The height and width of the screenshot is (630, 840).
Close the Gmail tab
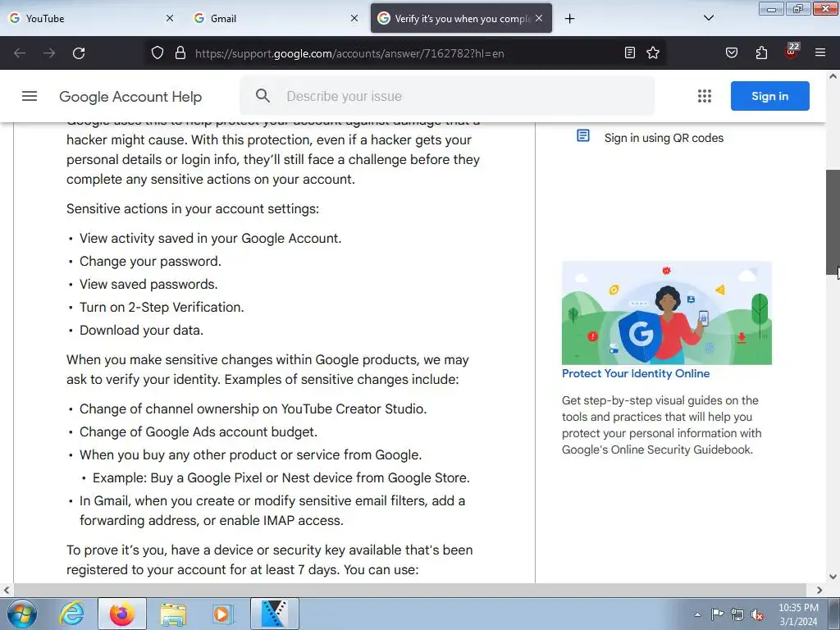tap(354, 18)
